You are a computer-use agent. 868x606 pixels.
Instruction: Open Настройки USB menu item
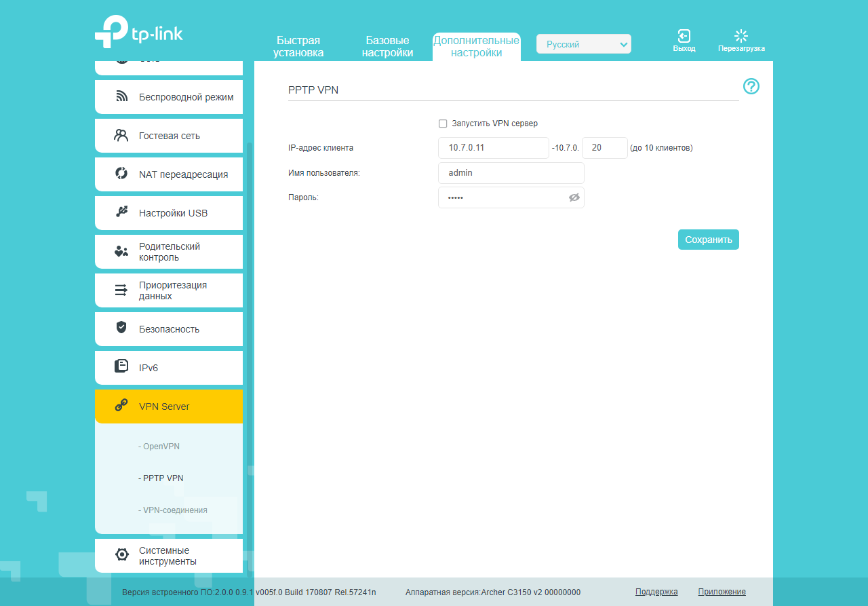[x=169, y=213]
